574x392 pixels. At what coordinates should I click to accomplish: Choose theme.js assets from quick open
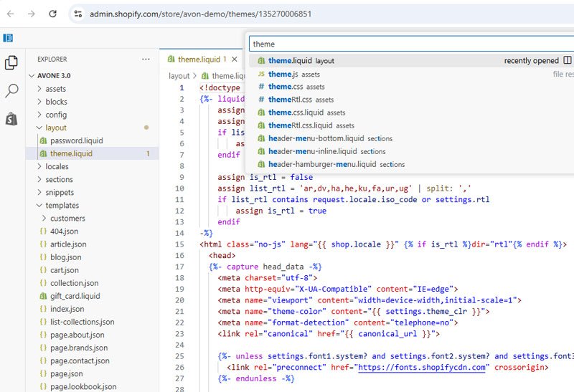(x=410, y=75)
